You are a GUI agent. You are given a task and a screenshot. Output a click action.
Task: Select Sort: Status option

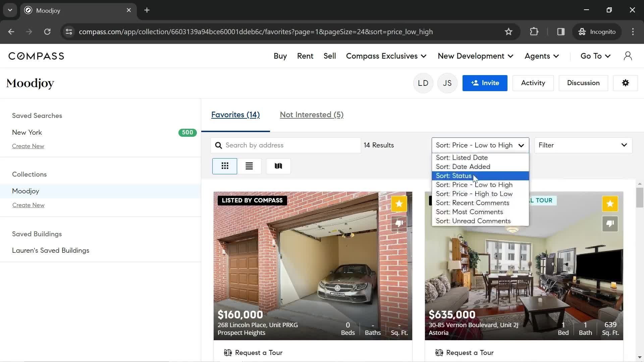click(x=480, y=176)
